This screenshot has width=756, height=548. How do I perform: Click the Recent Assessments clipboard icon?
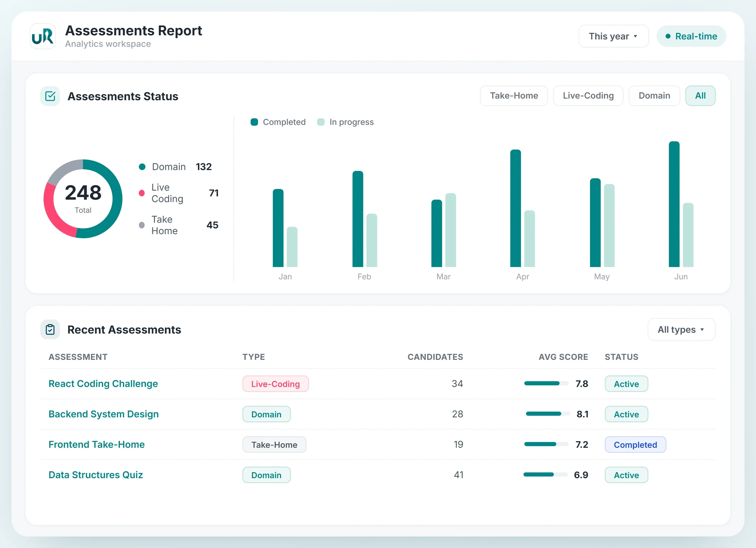(50, 329)
